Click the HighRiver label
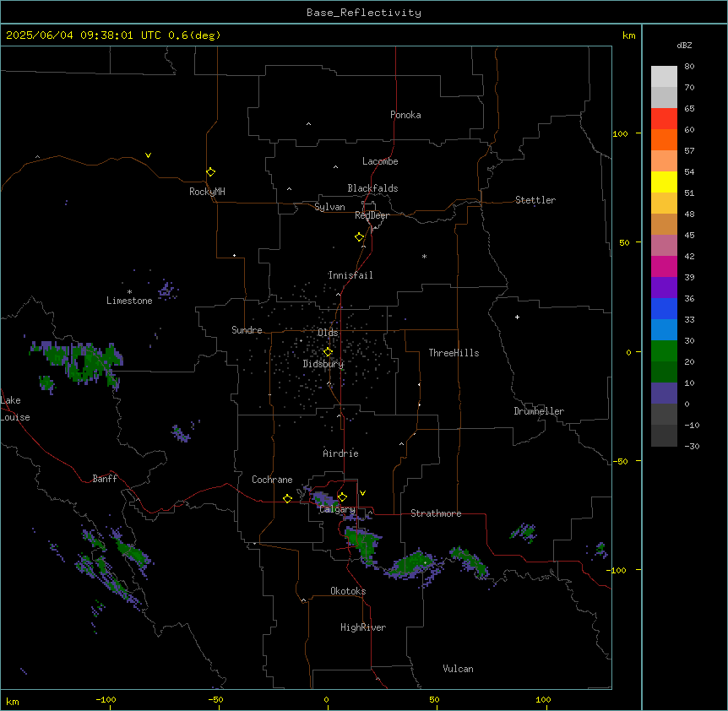The height and width of the screenshot is (711, 728). click(363, 627)
